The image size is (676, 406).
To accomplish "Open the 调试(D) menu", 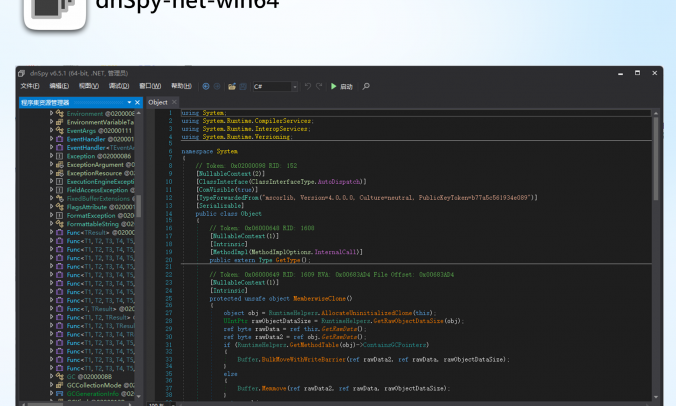I will [x=118, y=87].
